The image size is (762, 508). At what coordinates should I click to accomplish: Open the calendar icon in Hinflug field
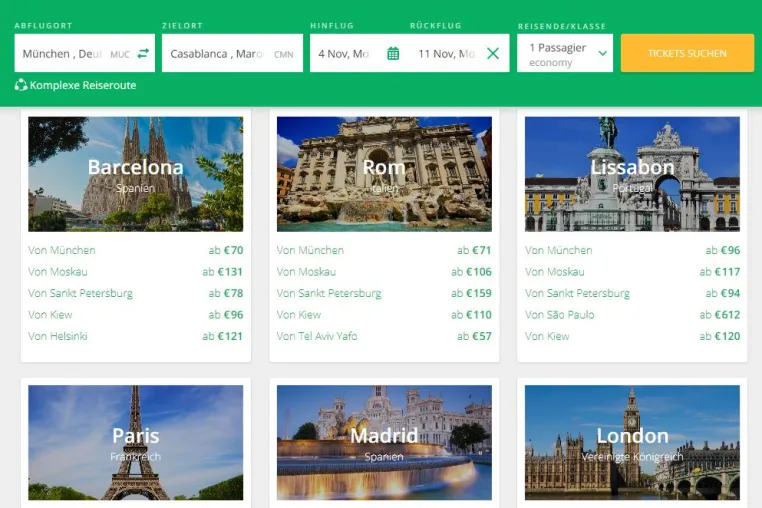point(393,53)
